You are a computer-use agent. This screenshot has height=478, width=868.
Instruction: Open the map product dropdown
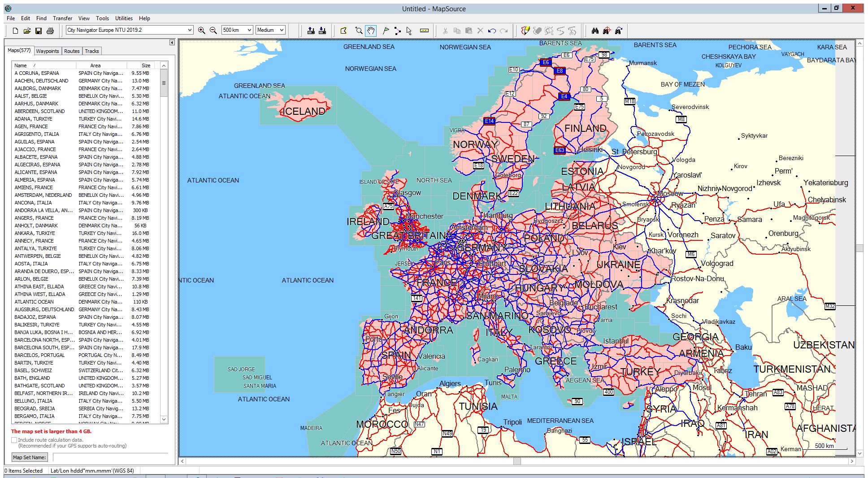(x=190, y=30)
